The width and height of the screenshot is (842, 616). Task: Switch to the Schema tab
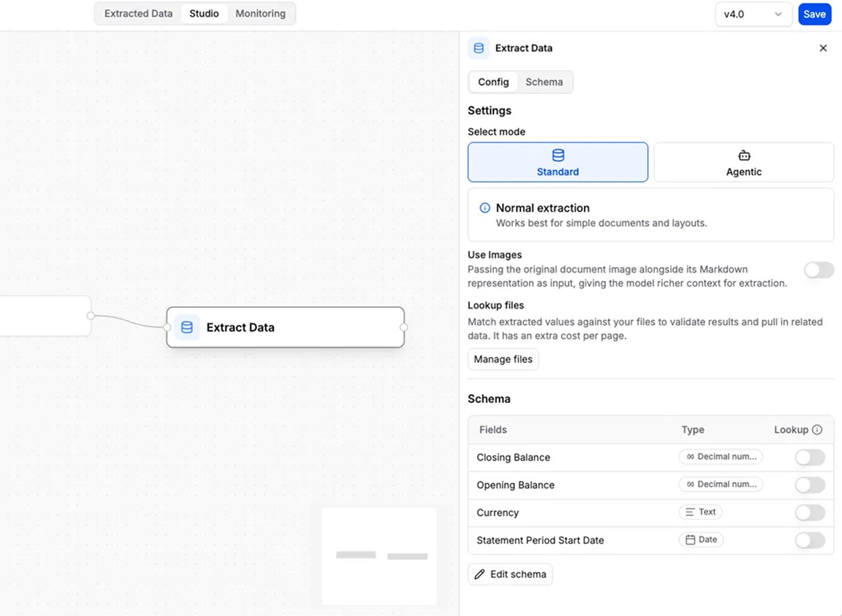click(x=544, y=82)
